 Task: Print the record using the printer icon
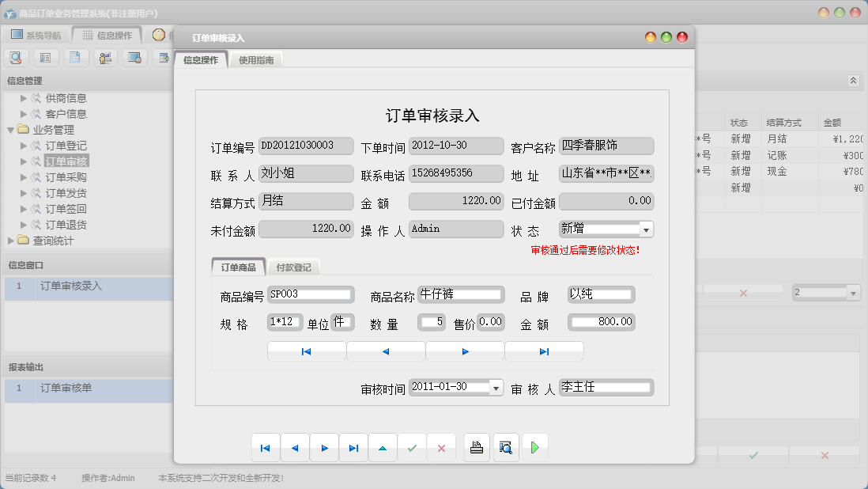[x=477, y=447]
